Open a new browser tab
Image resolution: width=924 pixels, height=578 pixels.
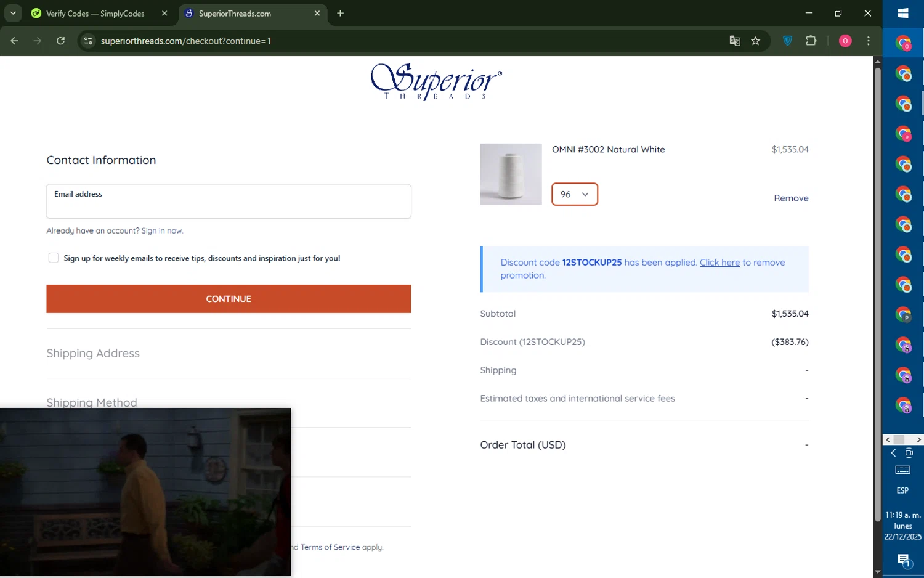click(x=341, y=13)
